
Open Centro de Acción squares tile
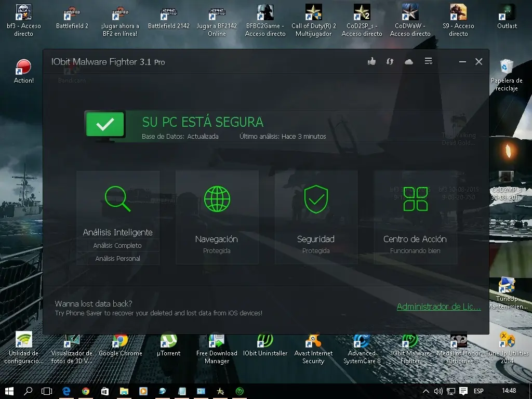415,217
